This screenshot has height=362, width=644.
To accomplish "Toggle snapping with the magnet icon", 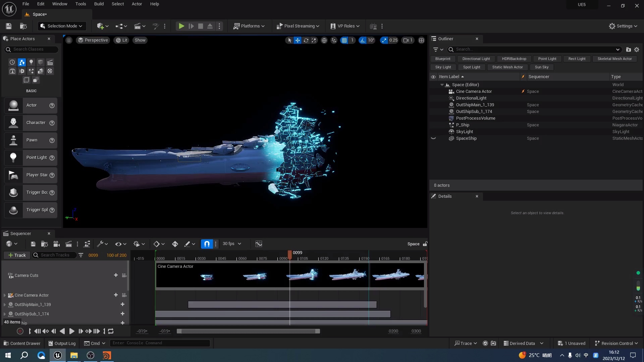I will [x=207, y=244].
